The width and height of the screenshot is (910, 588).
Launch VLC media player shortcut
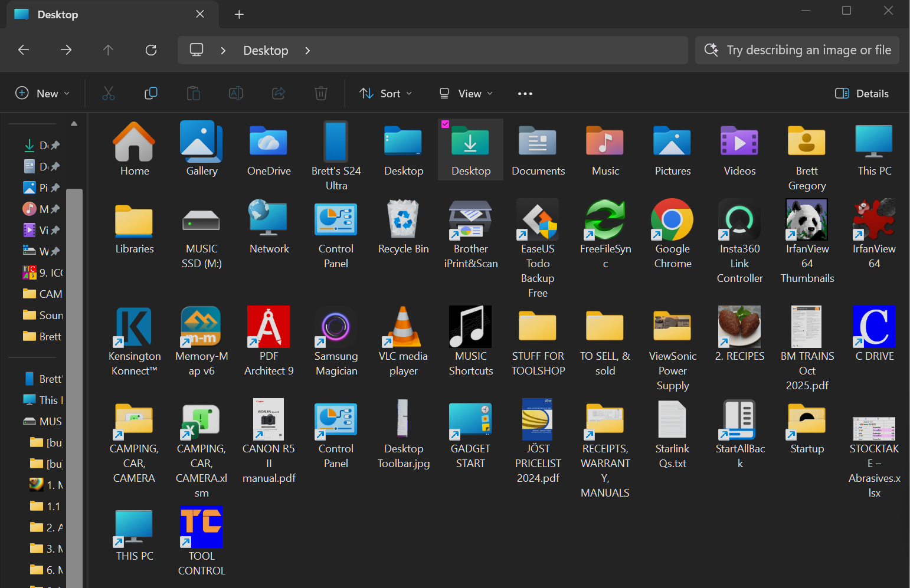(404, 327)
